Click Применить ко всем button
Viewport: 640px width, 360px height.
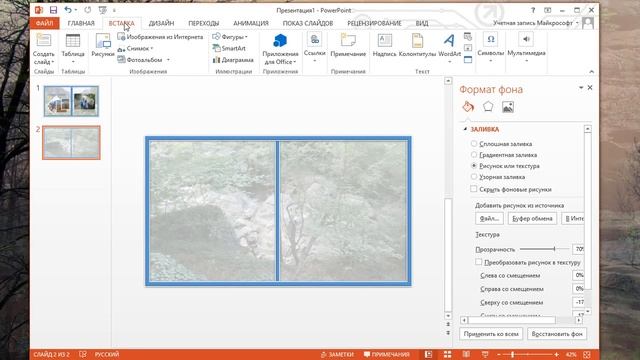pos(491,333)
